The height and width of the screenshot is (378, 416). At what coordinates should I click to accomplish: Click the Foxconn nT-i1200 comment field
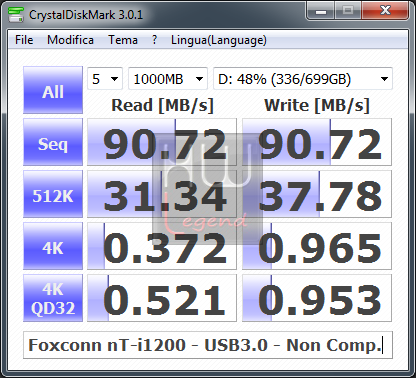[x=208, y=345]
